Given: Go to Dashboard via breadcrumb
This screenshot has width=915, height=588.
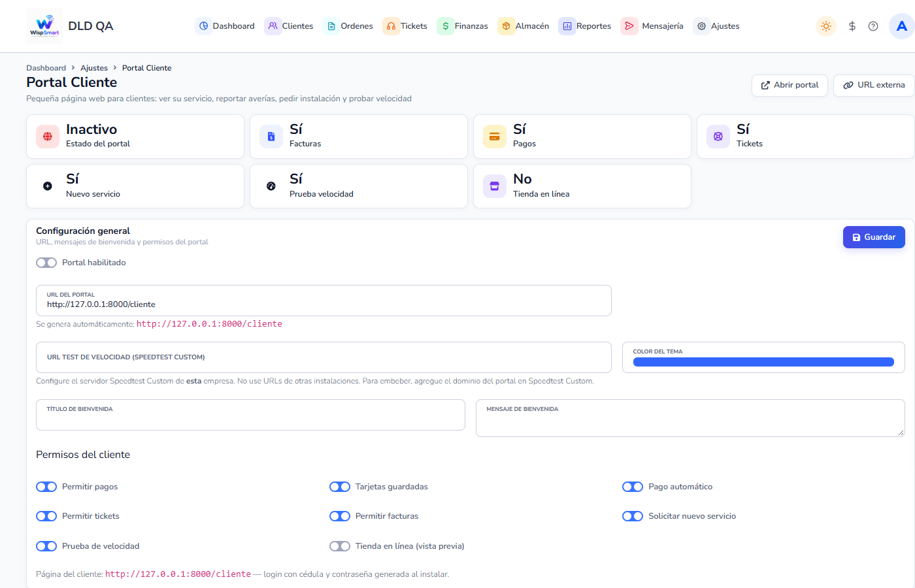Looking at the screenshot, I should [x=46, y=68].
